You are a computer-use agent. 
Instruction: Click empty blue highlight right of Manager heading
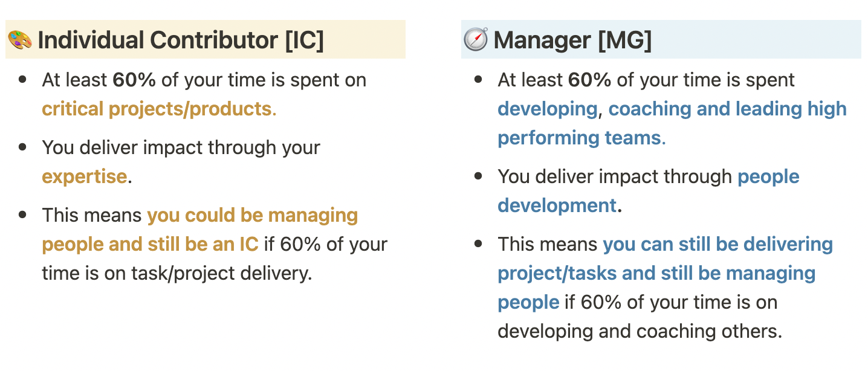click(756, 40)
